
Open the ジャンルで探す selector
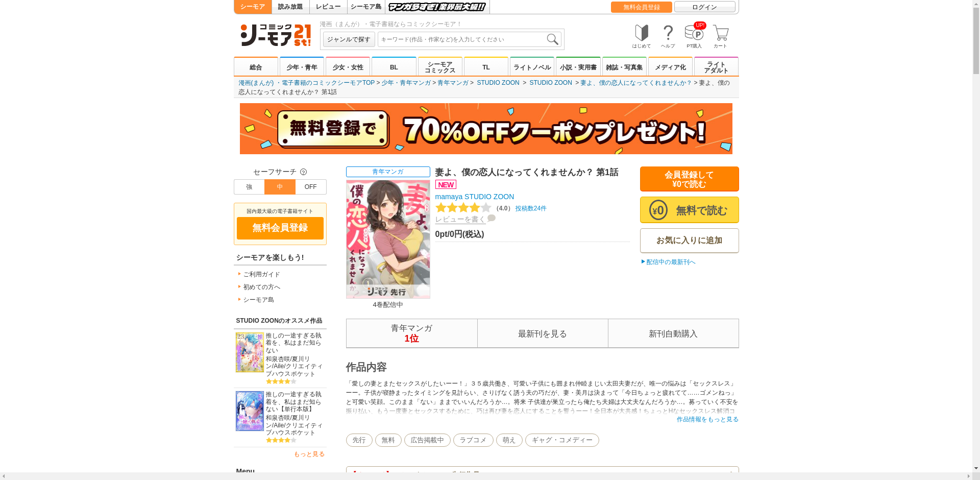tap(348, 39)
